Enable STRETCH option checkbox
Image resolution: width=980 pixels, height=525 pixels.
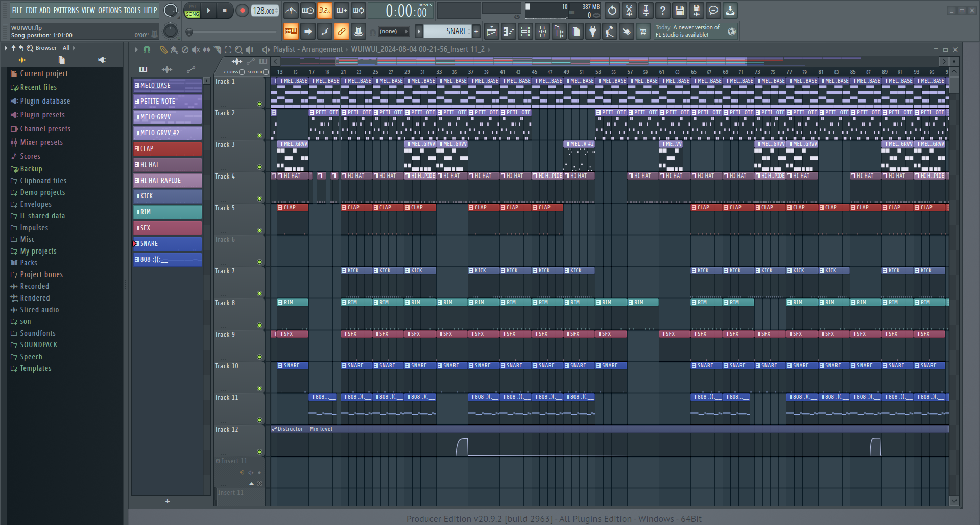tap(266, 72)
